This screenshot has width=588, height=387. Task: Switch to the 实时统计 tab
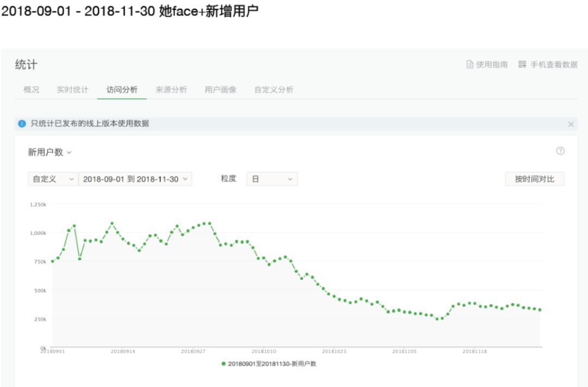[72, 90]
